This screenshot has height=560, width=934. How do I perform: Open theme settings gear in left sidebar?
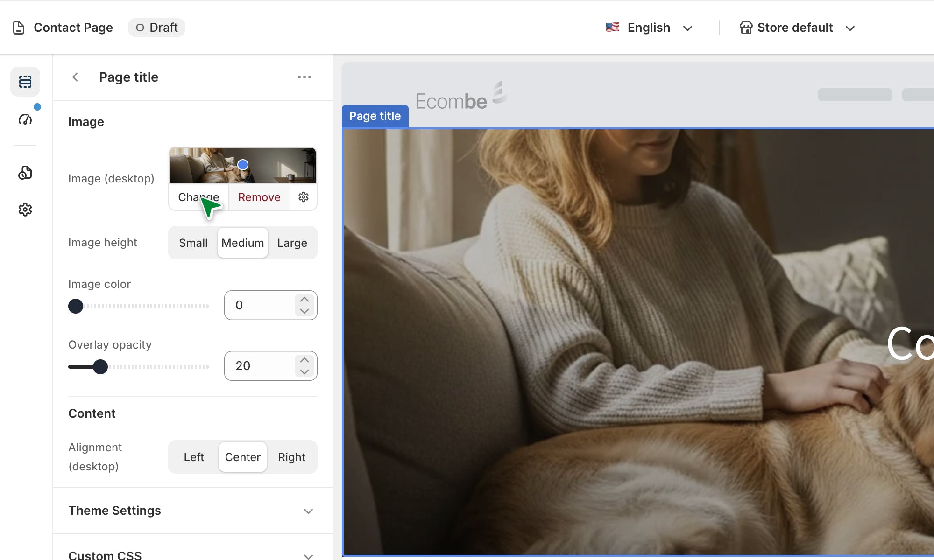pos(25,210)
